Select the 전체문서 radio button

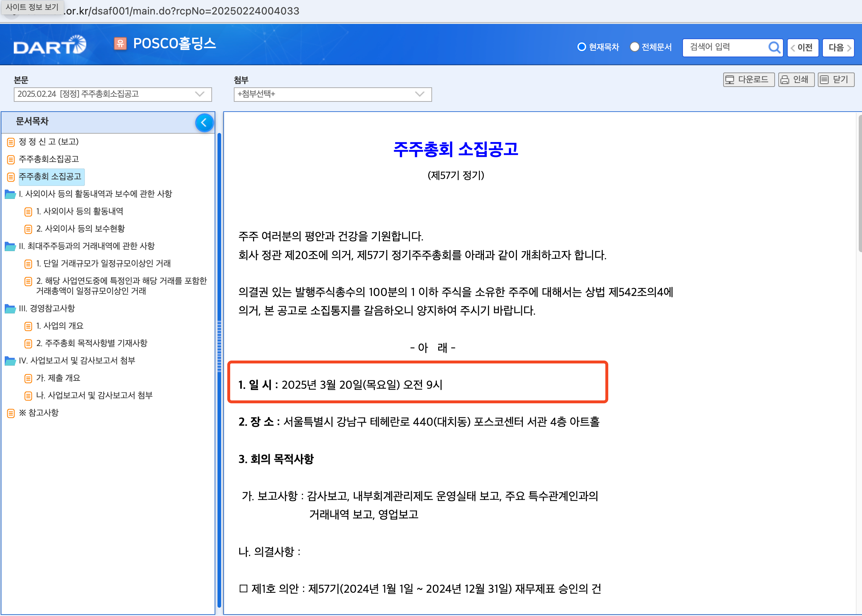634,47
